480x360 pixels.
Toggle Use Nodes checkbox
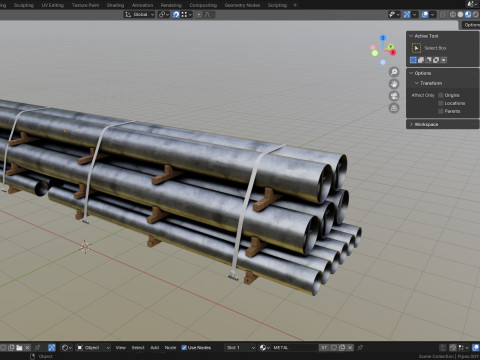184,348
